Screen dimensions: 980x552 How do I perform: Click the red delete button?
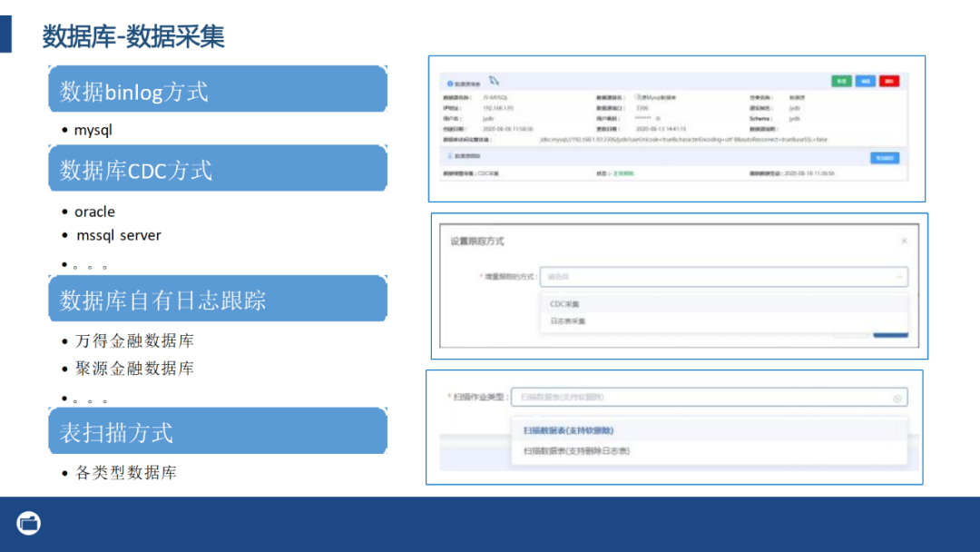(889, 82)
